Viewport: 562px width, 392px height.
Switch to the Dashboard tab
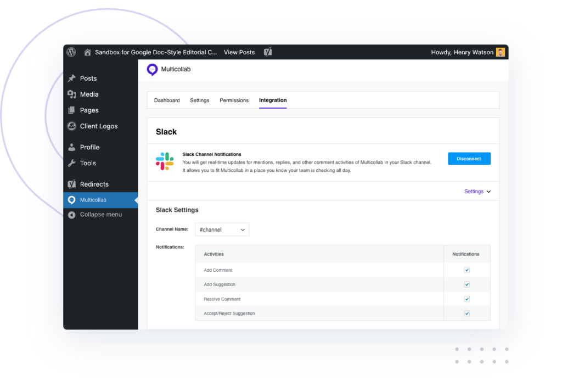tap(167, 100)
